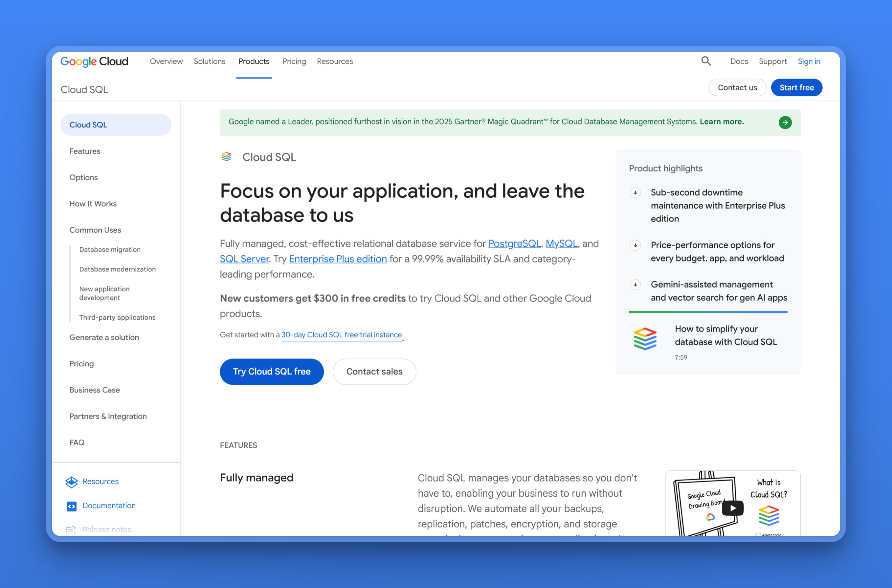Go to Generate a solution in sidebar

104,337
